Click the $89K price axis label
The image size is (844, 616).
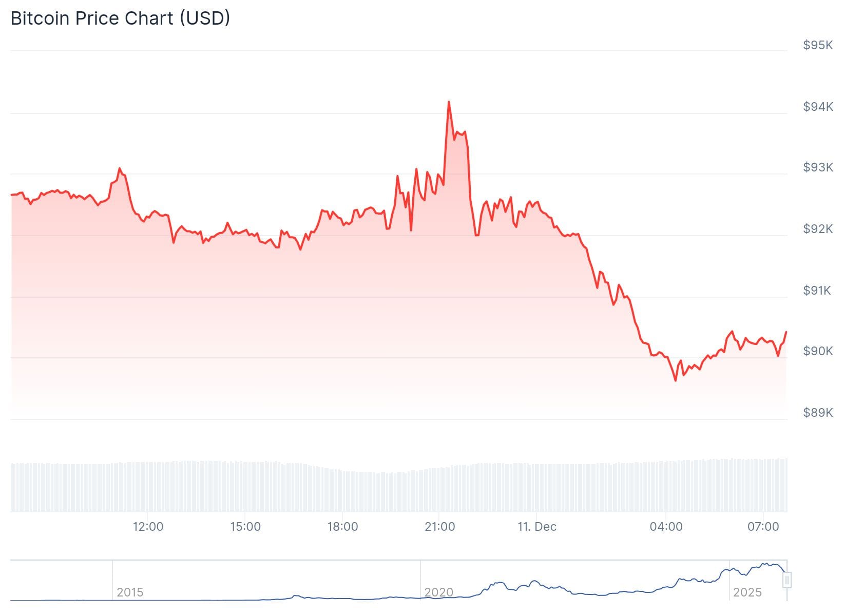818,413
